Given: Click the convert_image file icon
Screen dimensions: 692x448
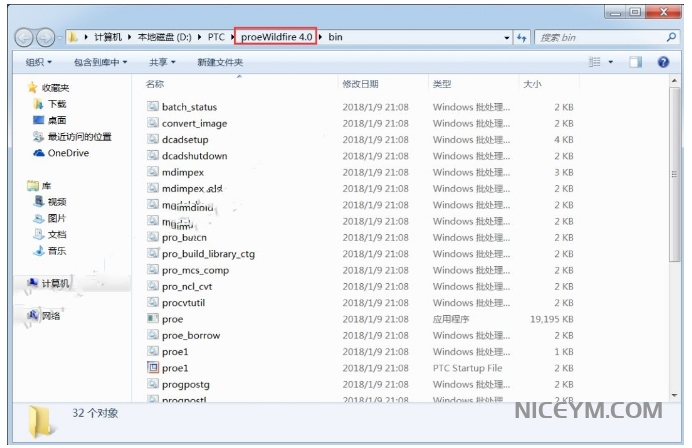Looking at the screenshot, I should (153, 123).
